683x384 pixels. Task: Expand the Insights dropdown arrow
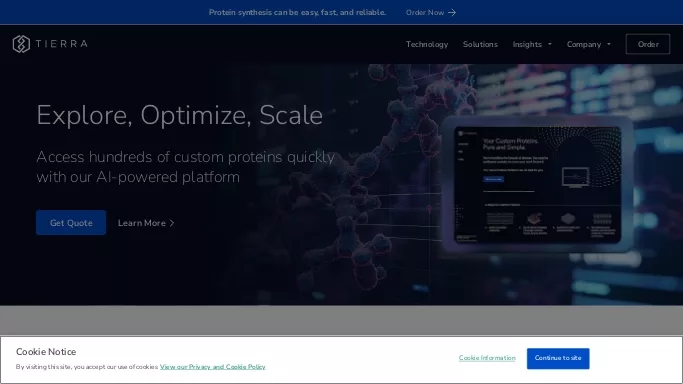click(550, 44)
